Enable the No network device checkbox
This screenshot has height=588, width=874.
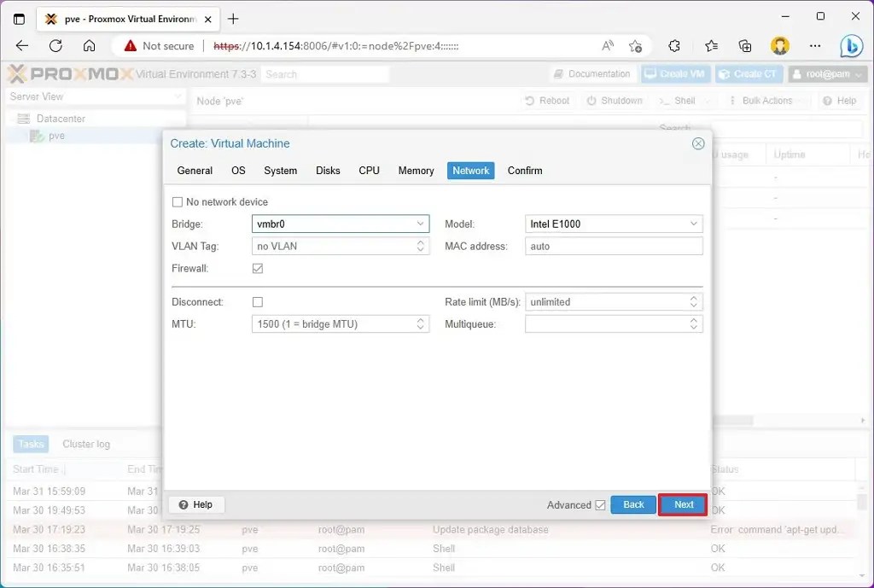pos(178,201)
